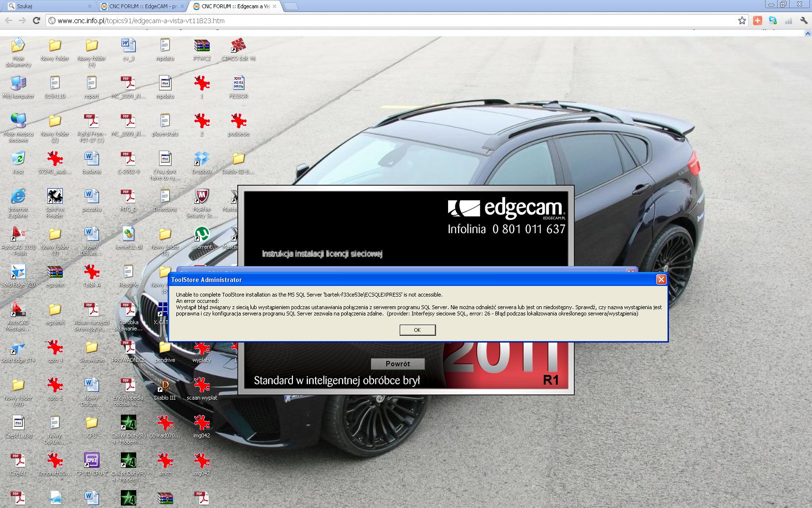This screenshot has height=508, width=812.
Task: Click the Powrót button in Edgecam installer
Action: pos(398,364)
